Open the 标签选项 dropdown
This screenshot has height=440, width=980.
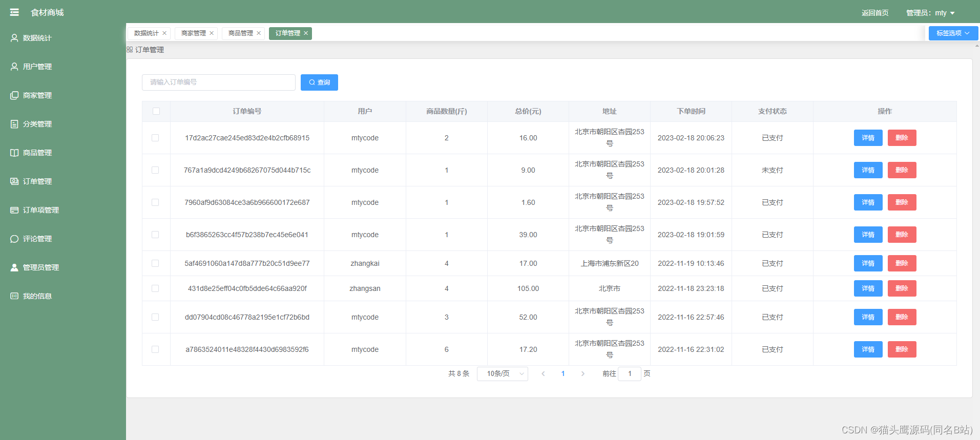pos(953,33)
